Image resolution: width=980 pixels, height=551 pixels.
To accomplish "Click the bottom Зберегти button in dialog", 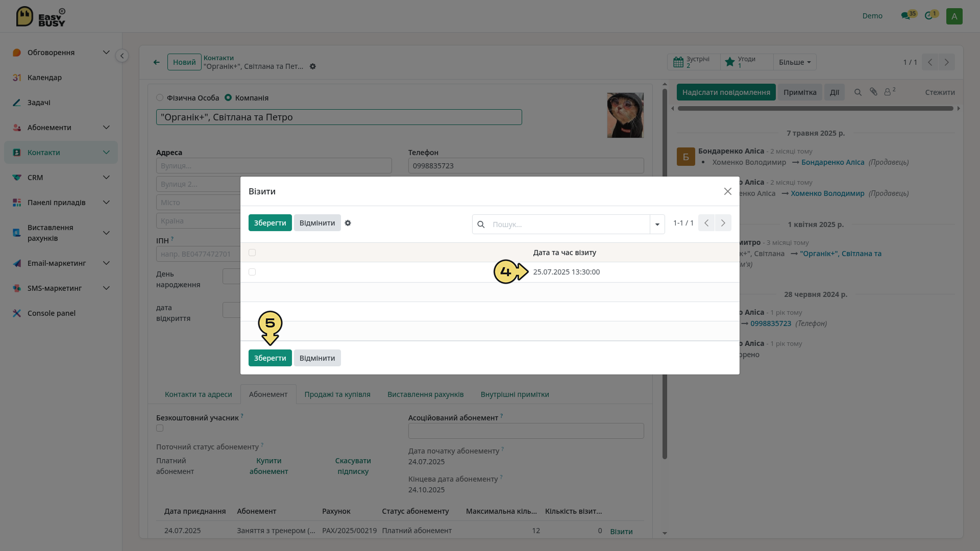I will pos(270,358).
